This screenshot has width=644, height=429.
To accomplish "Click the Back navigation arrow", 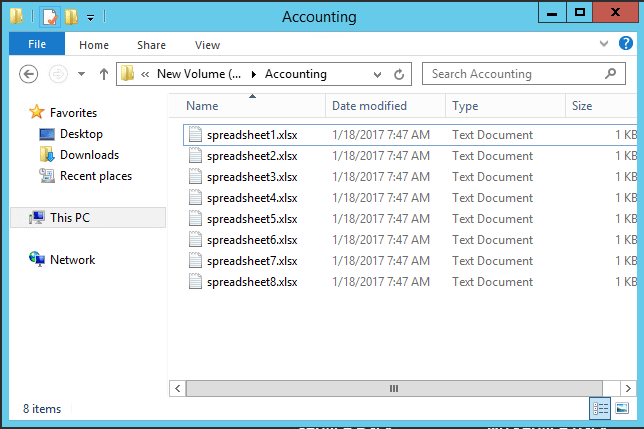I will [29, 74].
